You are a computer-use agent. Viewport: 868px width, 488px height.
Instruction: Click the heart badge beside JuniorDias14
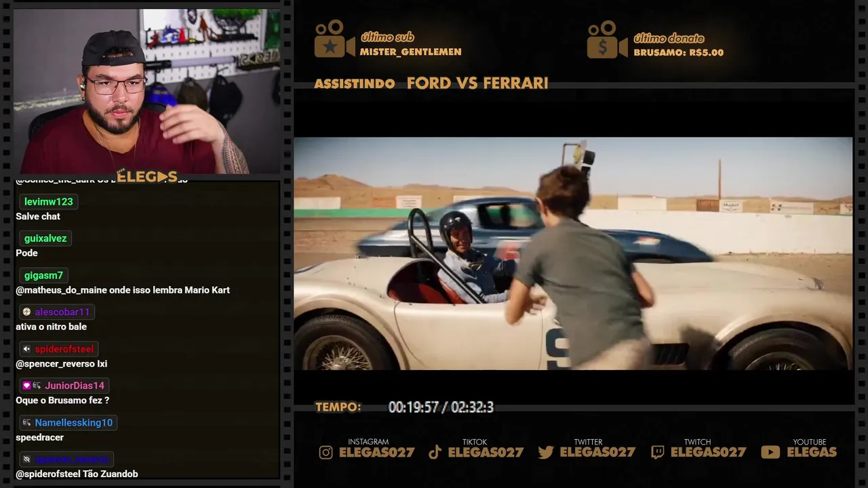pyautogui.click(x=26, y=386)
